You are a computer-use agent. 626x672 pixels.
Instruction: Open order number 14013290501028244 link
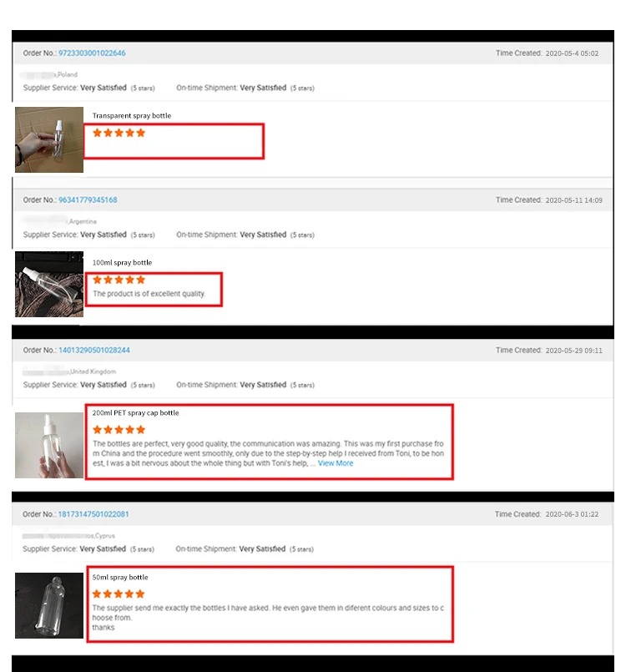[x=93, y=350]
